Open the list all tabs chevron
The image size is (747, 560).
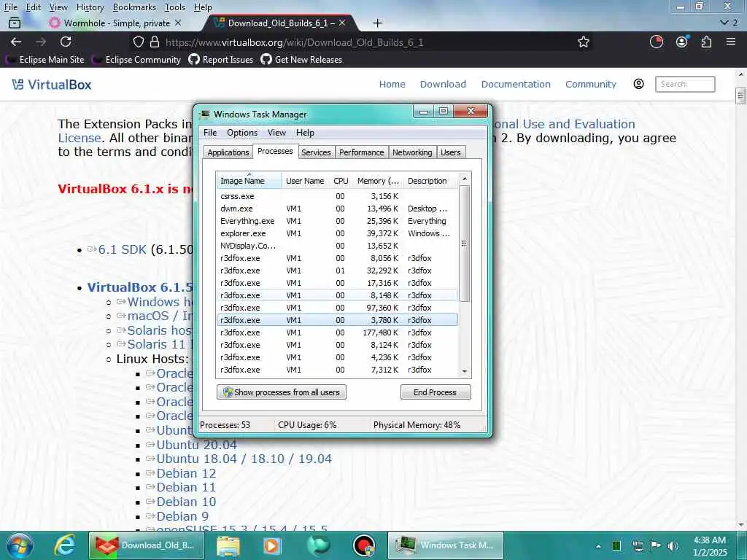click(x=724, y=23)
